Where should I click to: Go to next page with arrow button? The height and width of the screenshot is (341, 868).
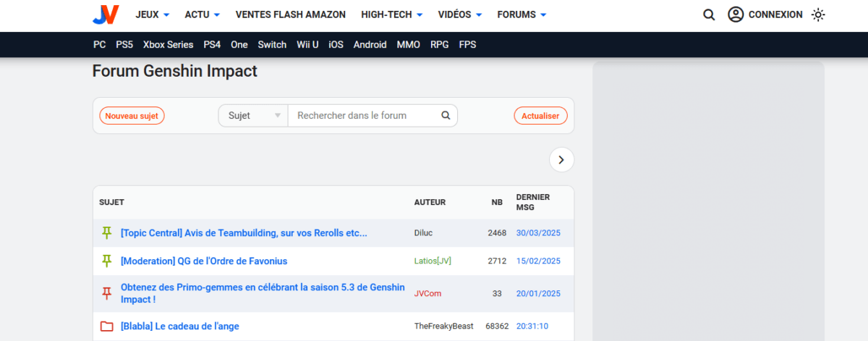click(561, 160)
